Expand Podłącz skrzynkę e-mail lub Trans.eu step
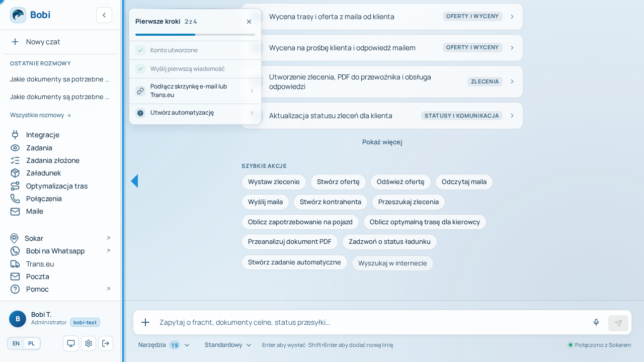This screenshot has height=362, width=644. pos(195,91)
